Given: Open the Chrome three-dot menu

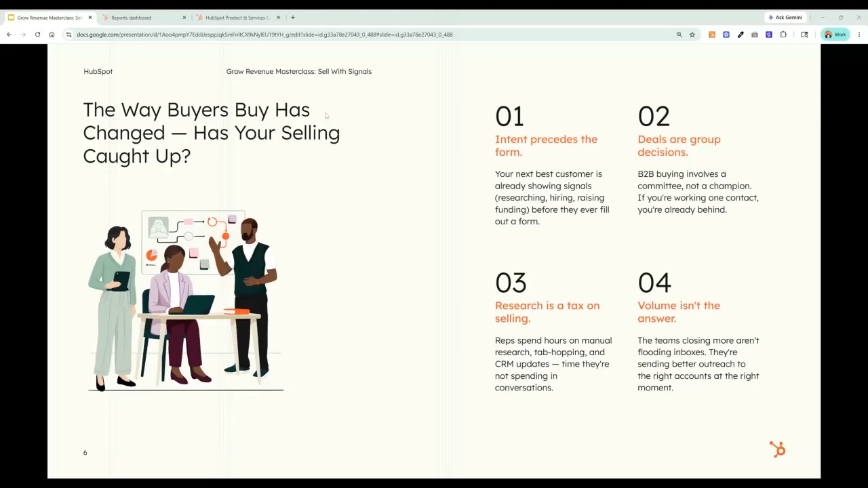Looking at the screenshot, I should click(859, 35).
